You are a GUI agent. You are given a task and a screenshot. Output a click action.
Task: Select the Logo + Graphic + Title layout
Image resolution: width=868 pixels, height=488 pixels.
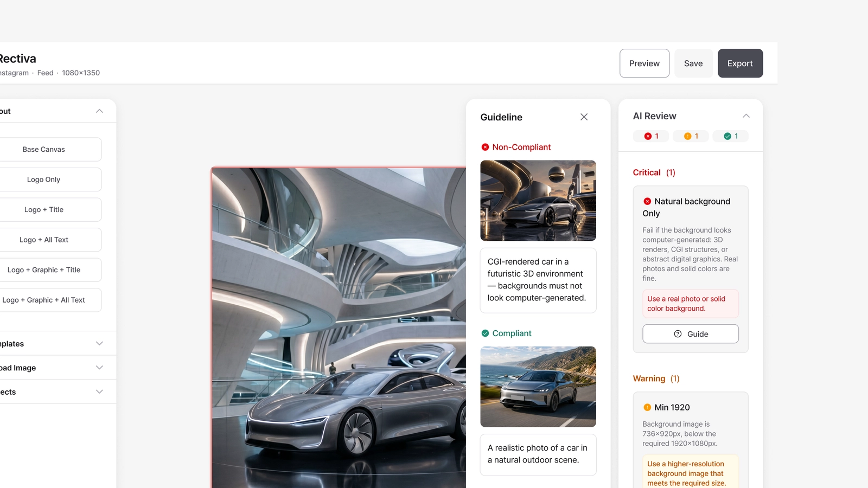44,270
